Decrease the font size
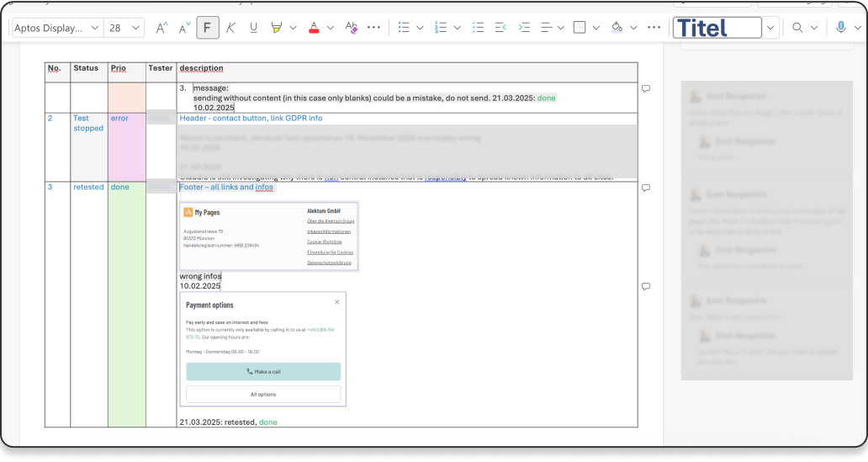 click(x=184, y=28)
